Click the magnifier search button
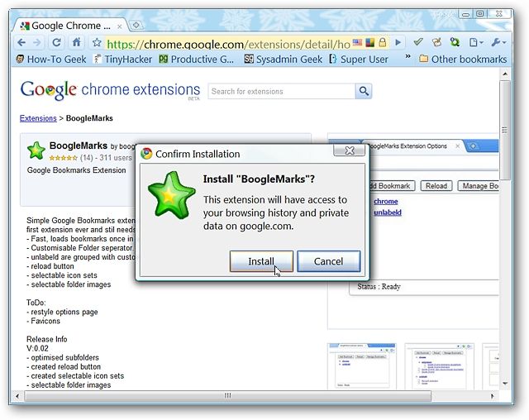The width and height of the screenshot is (529, 420). point(364,91)
